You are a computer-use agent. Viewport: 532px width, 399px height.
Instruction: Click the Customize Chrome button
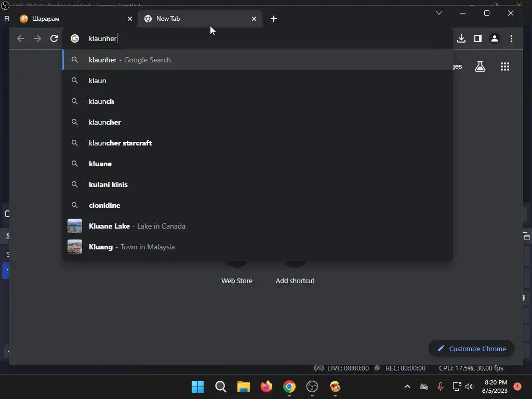click(472, 349)
